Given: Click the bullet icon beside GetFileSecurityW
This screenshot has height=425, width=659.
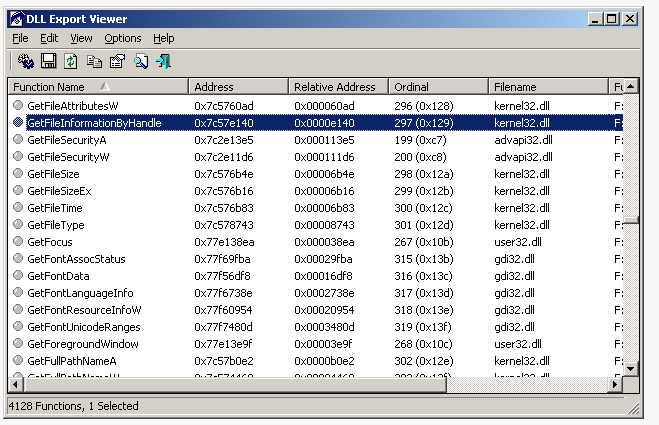Looking at the screenshot, I should click(x=18, y=156).
